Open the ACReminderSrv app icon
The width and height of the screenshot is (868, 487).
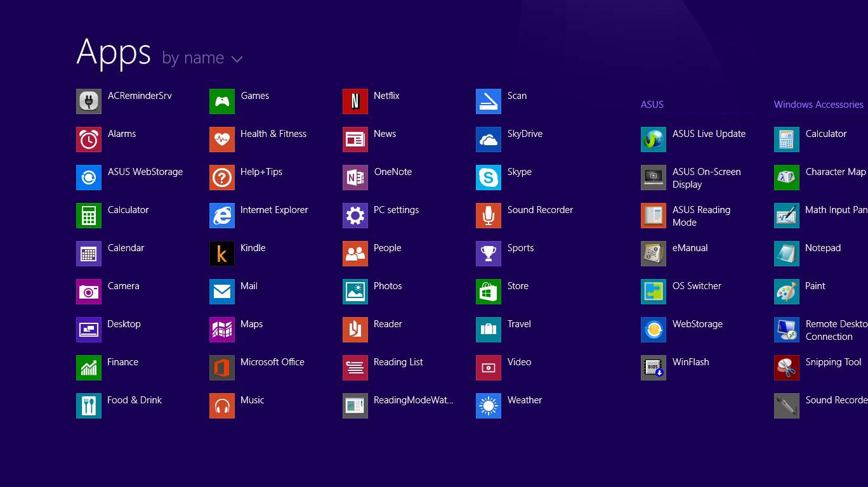click(89, 101)
